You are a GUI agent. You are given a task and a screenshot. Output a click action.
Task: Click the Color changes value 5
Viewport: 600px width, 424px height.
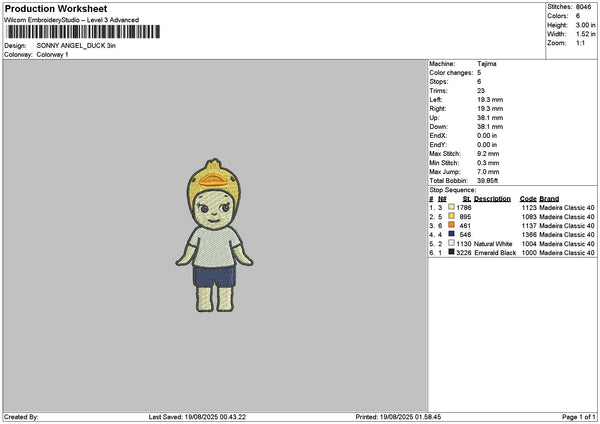click(x=479, y=73)
